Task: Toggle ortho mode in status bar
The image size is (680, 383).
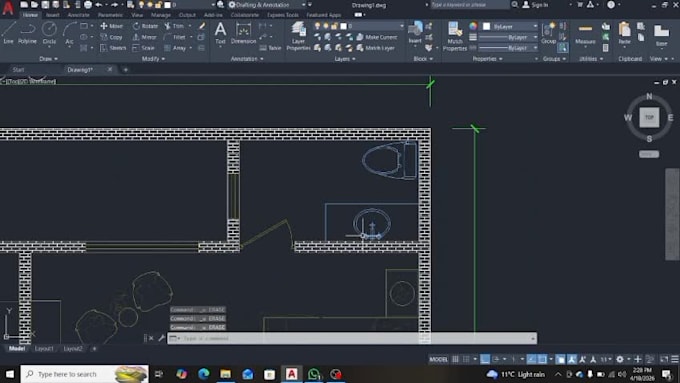Action: 485,359
